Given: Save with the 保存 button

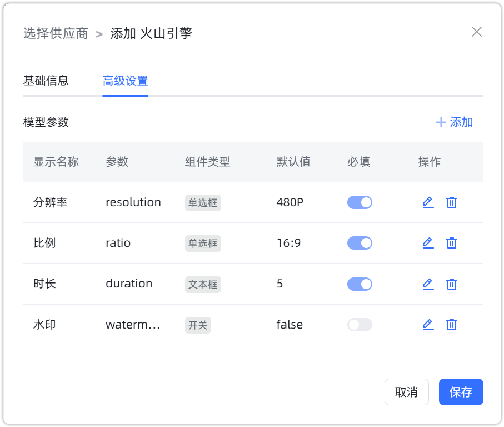Looking at the screenshot, I should 461,392.
